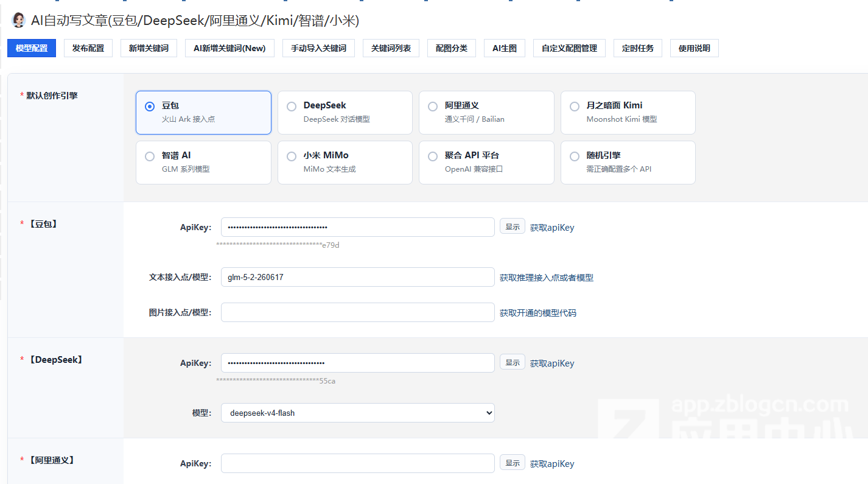Choose the 随机引擎 radio option
The width and height of the screenshot is (868, 484).
(575, 156)
